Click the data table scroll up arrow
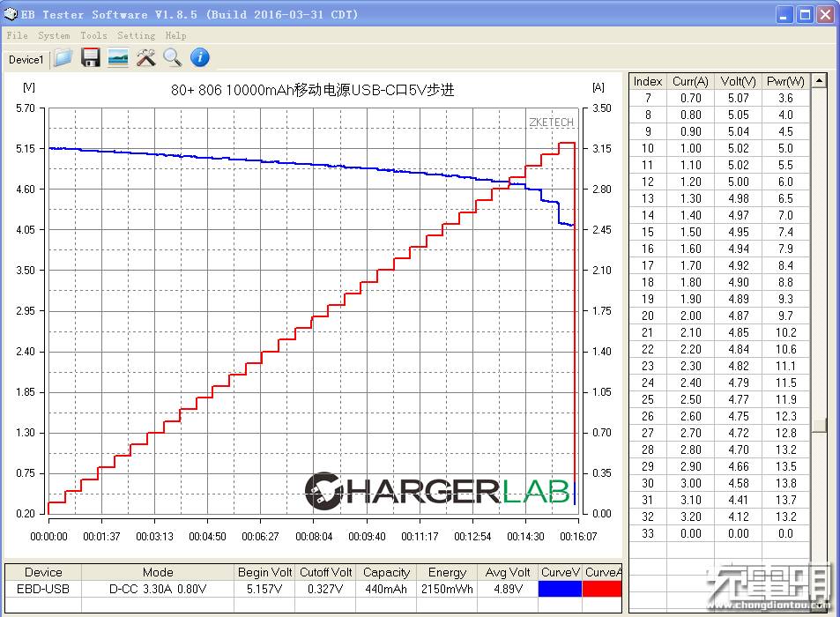 (819, 81)
